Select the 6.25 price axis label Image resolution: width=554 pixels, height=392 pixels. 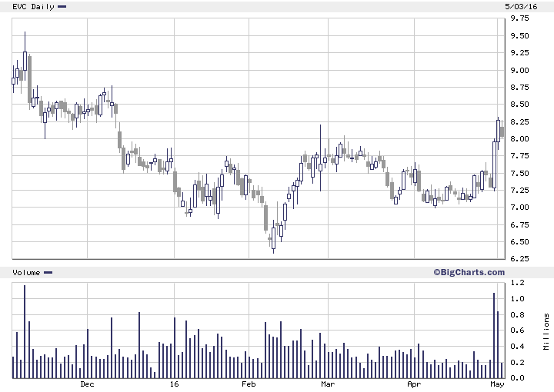point(519,259)
